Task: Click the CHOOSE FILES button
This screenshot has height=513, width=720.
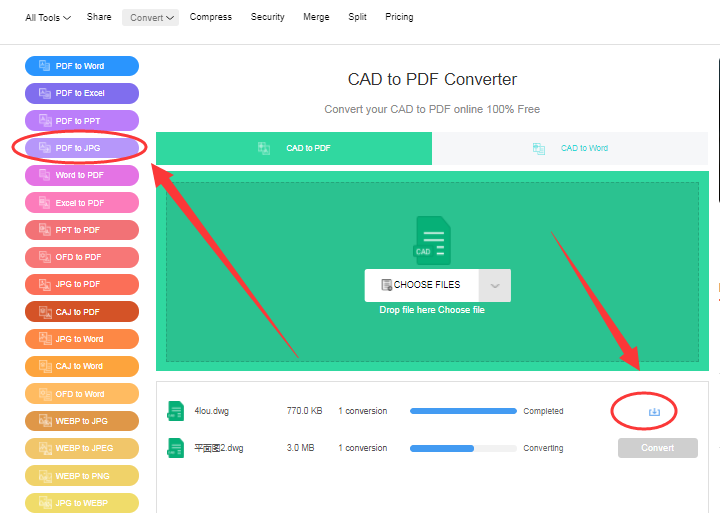Action: (422, 285)
